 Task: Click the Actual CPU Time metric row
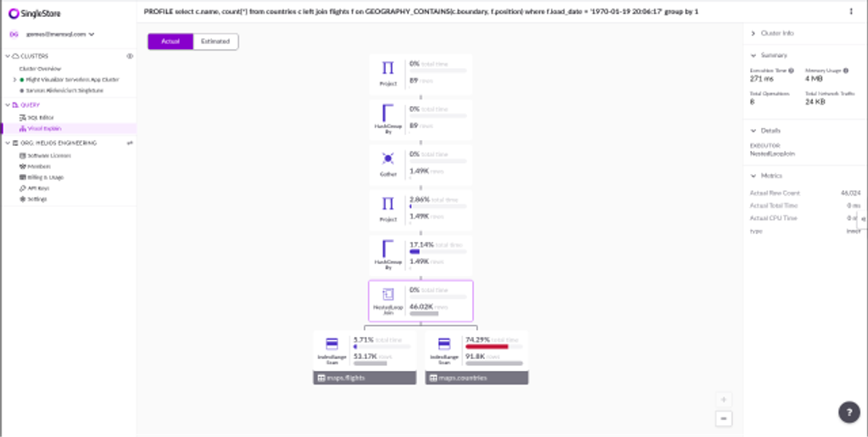click(x=805, y=218)
